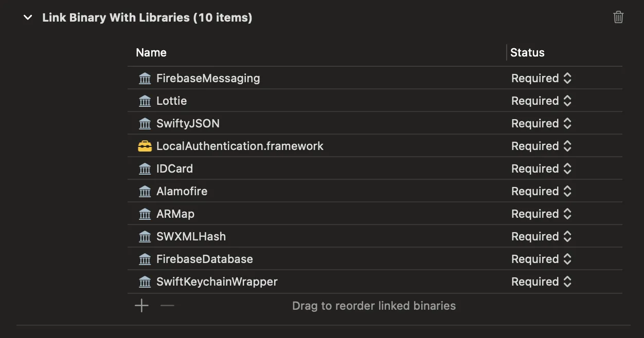The width and height of the screenshot is (644, 338).
Task: Click the Name column header
Action: point(151,53)
